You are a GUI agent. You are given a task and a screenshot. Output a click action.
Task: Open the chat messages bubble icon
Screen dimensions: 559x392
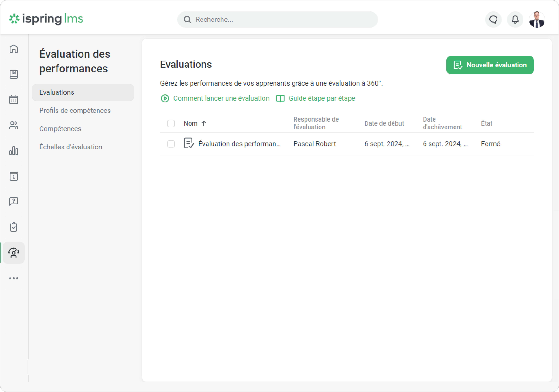[x=493, y=19]
